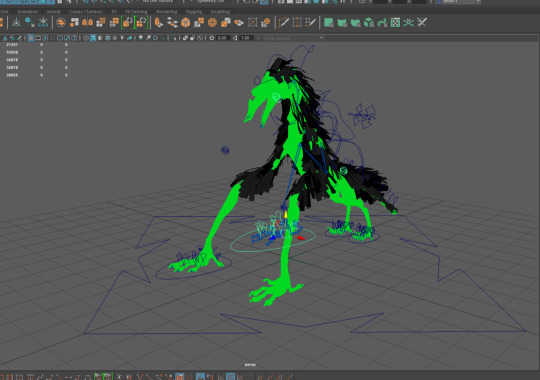Click the round orange target-shaped shelf icon
Viewport: 540px width, 380px height.
point(212,23)
